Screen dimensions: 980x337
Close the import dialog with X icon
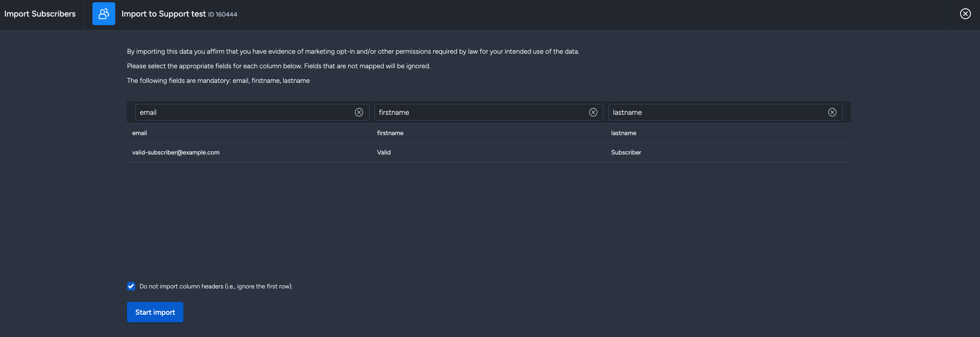(x=965, y=14)
